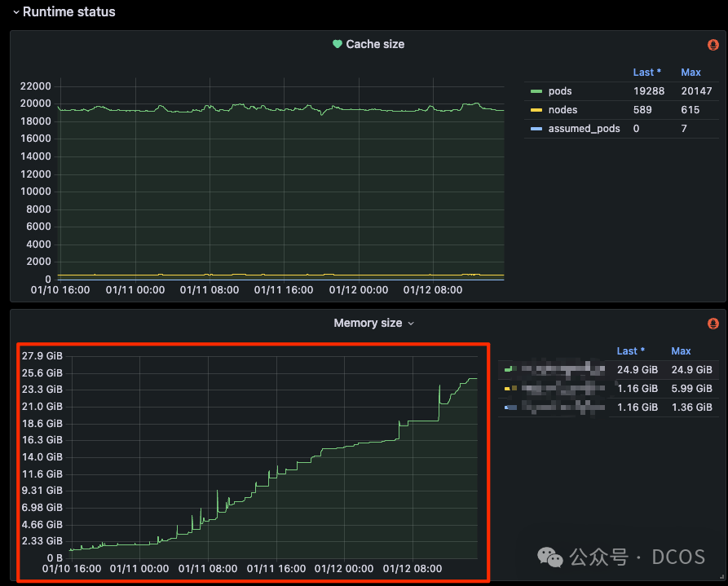Click the blue swatch in the 1.36 GiB legend row
Image resolution: width=728 pixels, height=586 pixels.
(510, 408)
